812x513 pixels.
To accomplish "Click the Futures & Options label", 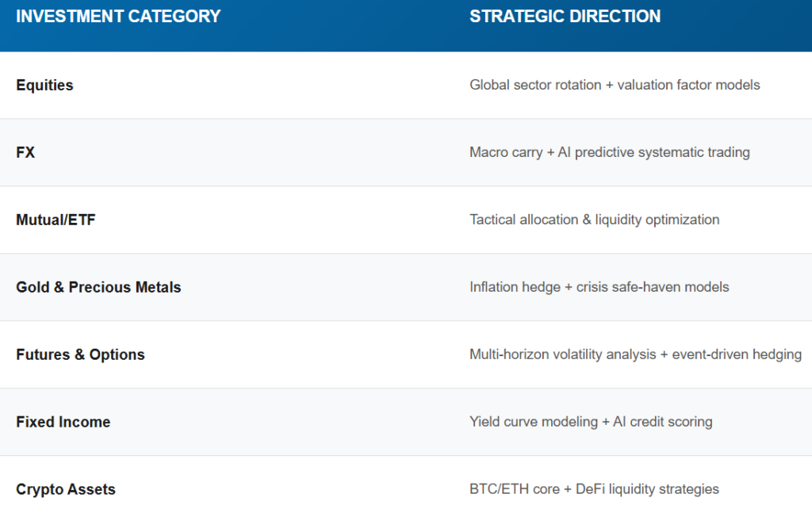I will pyautogui.click(x=80, y=354).
